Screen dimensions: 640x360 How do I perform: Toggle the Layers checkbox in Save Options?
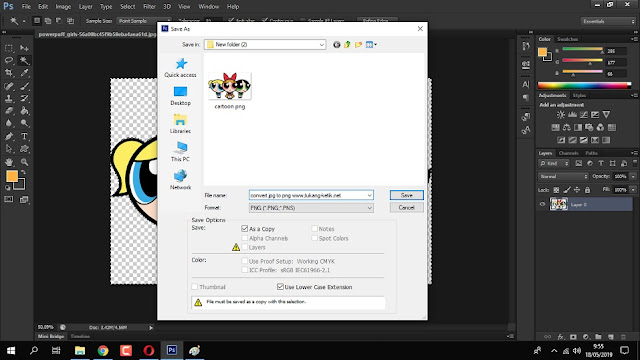pos(244,247)
